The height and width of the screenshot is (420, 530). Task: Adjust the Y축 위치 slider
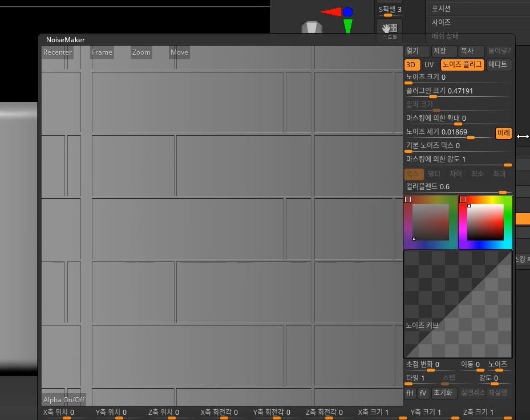(119, 413)
